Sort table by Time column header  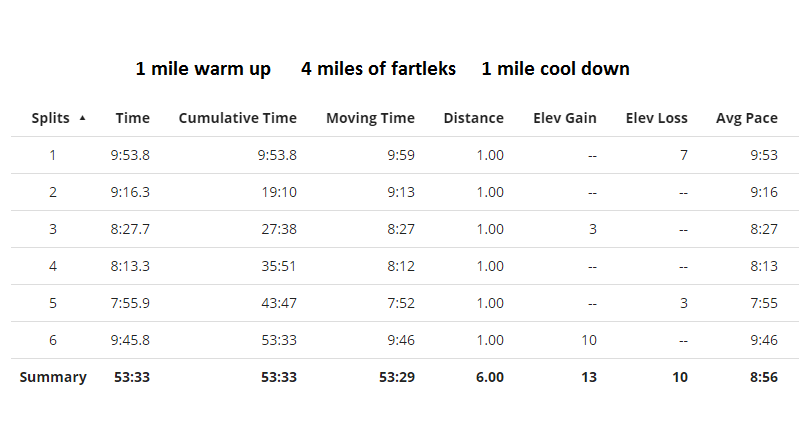pos(133,118)
